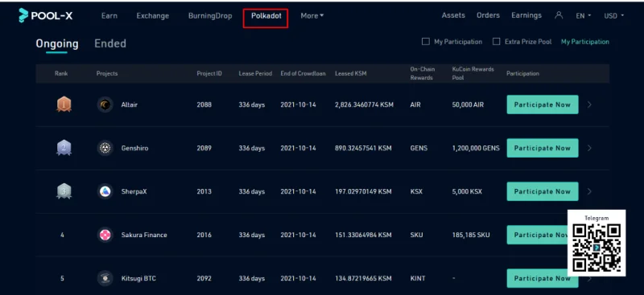This screenshot has width=644, height=295.
Task: Go to Assets page
Action: point(453,15)
